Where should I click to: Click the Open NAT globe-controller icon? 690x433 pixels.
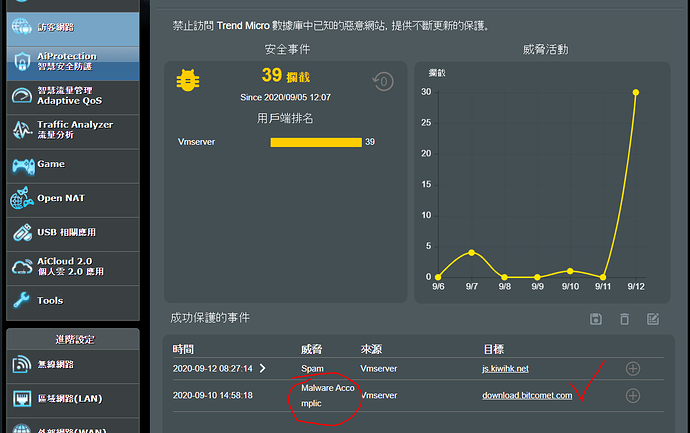pos(22,198)
